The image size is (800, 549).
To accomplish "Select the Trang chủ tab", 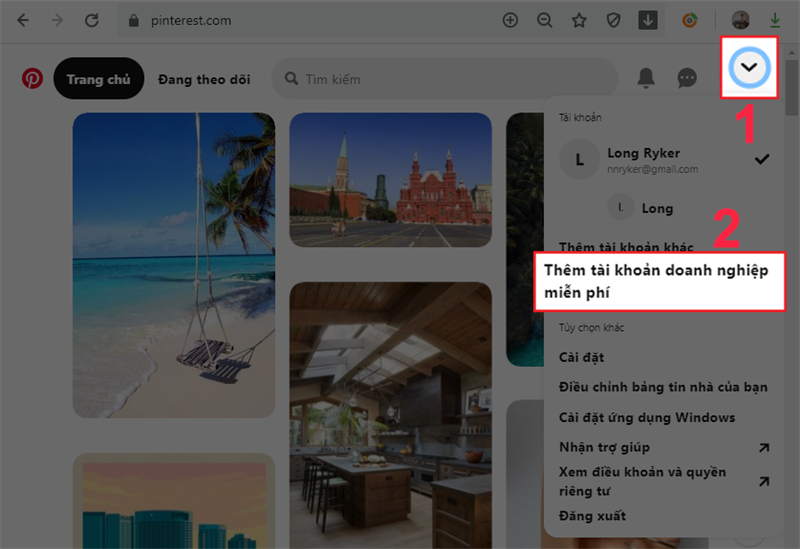I will click(x=98, y=79).
